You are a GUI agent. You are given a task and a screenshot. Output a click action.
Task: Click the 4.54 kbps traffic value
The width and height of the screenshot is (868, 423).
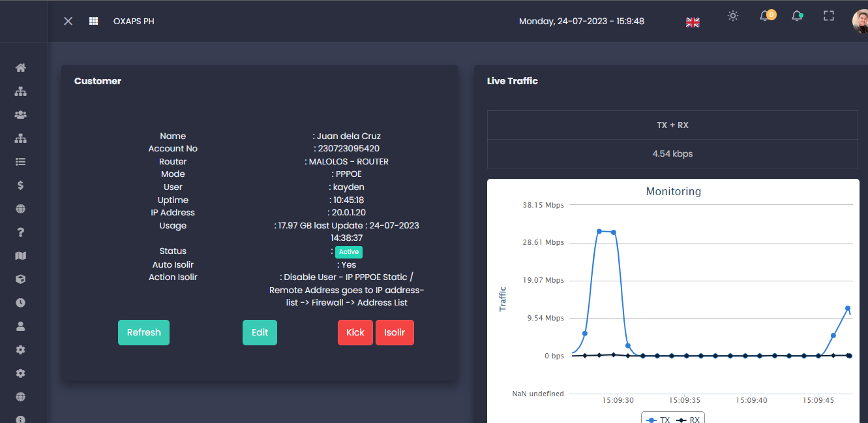pos(672,154)
